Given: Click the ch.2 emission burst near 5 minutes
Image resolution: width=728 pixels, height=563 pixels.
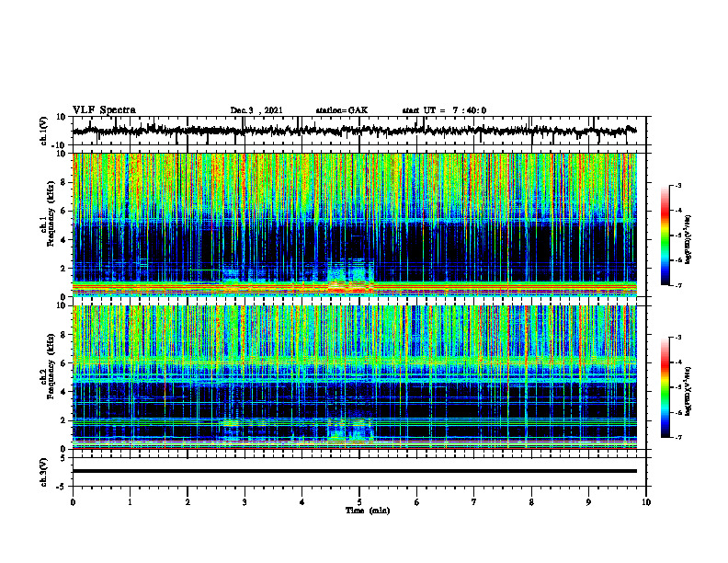Looking at the screenshot, I should pos(350,431).
